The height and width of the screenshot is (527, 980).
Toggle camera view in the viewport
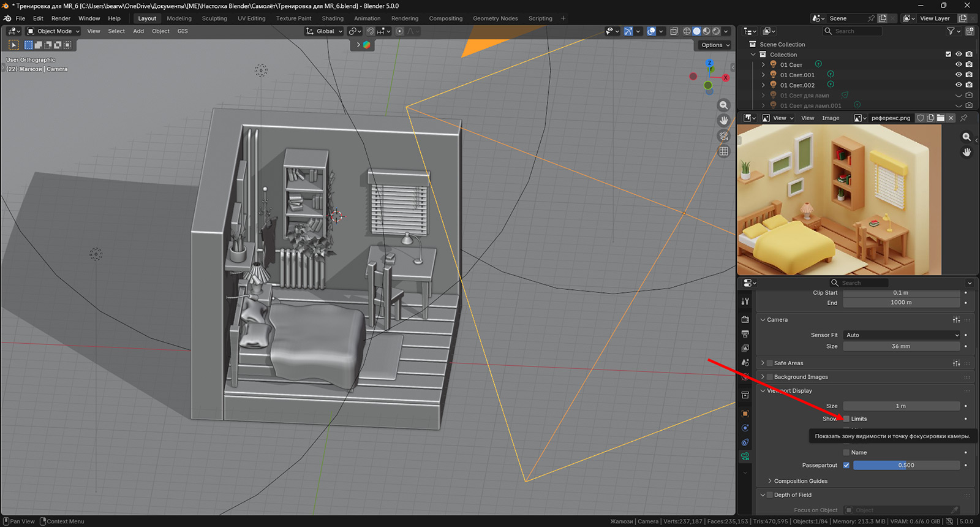click(x=723, y=136)
